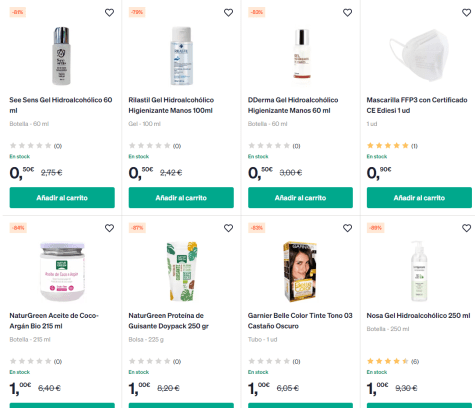The image size is (475, 408).
Task: Favorite the Nosa Gel Hidroalcohólico 250 ml
Action: tap(466, 228)
